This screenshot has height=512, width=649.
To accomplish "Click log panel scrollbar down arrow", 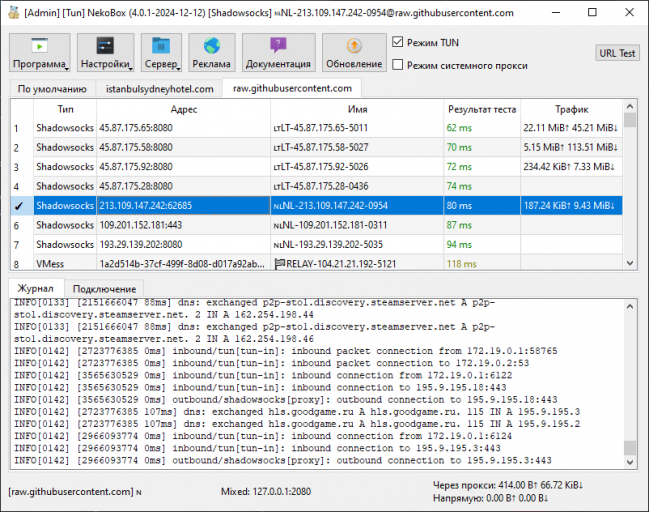I will (x=630, y=462).
